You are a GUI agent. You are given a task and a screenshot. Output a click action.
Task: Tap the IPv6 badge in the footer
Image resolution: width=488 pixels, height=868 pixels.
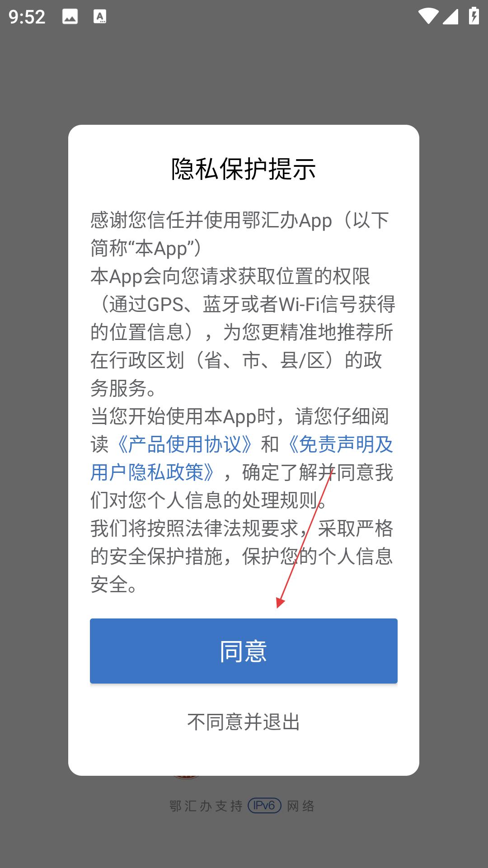pos(264,806)
